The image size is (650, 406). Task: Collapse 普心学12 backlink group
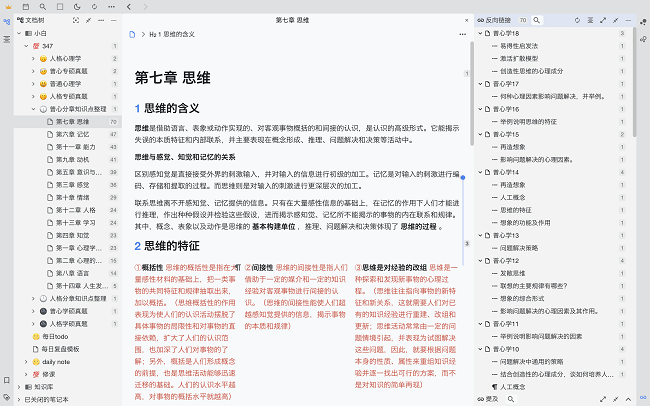pos(480,260)
